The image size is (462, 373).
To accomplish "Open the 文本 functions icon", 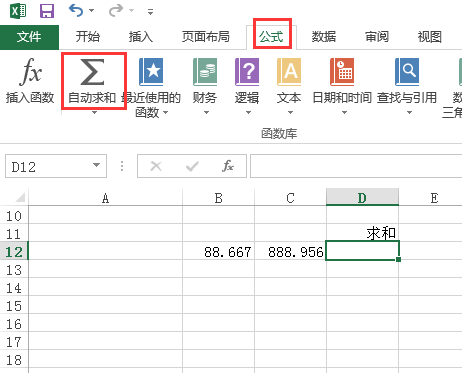I will (x=289, y=72).
